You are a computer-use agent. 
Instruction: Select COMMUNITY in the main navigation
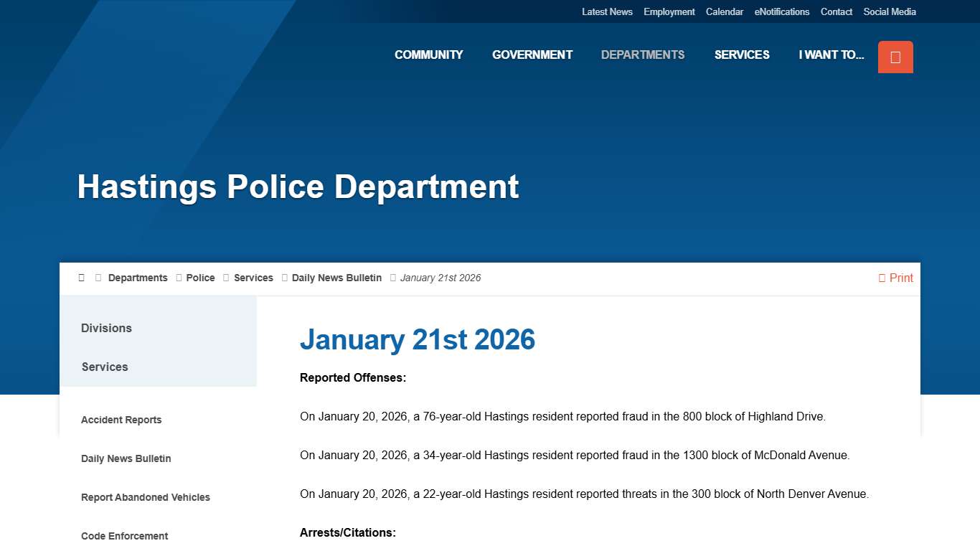(428, 55)
